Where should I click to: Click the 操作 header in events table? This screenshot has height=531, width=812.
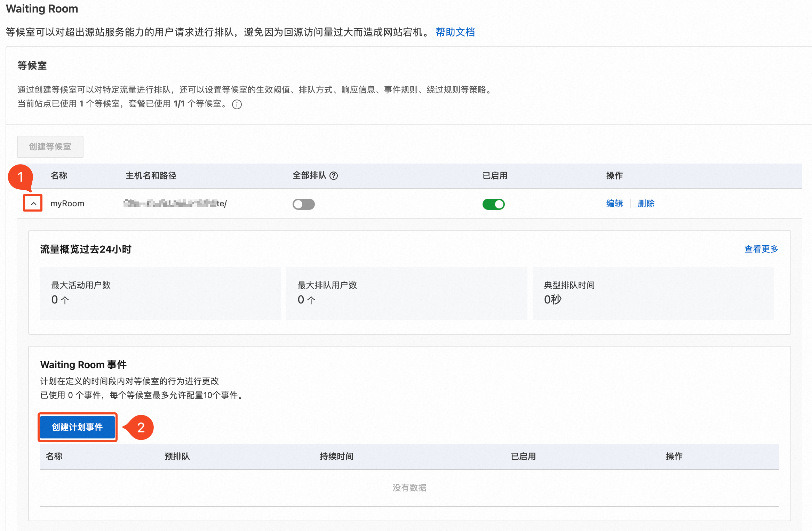pos(674,457)
